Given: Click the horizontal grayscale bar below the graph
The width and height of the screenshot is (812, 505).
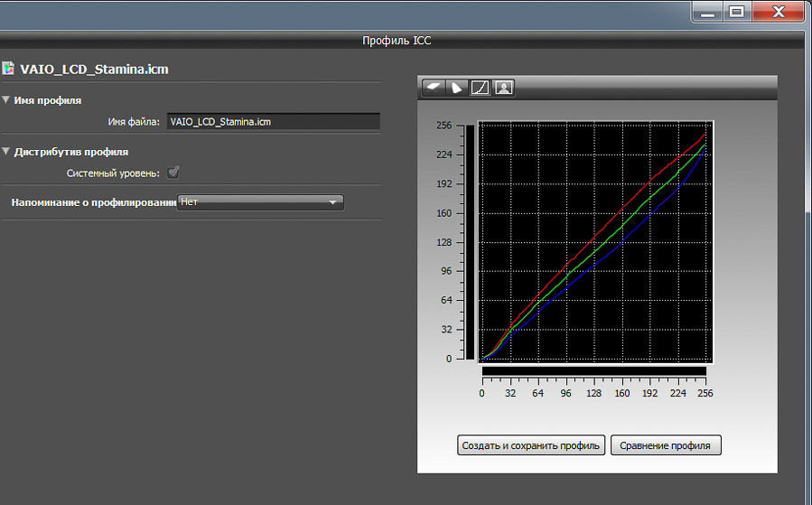Looking at the screenshot, I should pos(594,371).
